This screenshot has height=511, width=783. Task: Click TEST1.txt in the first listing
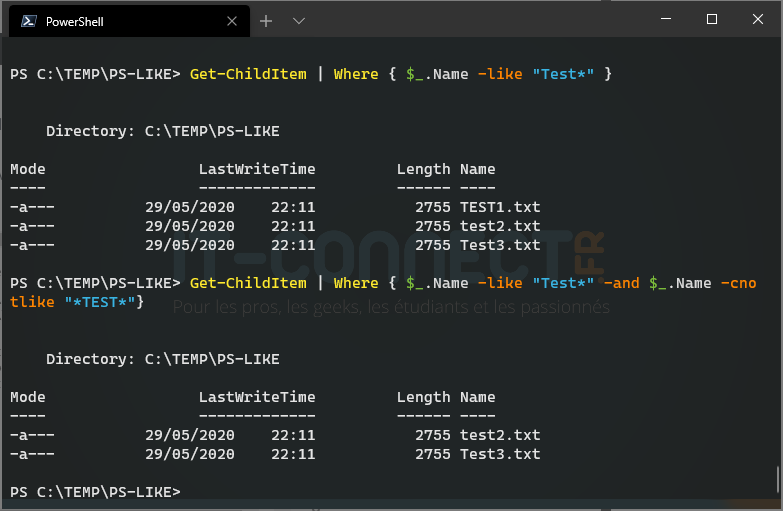(x=500, y=207)
